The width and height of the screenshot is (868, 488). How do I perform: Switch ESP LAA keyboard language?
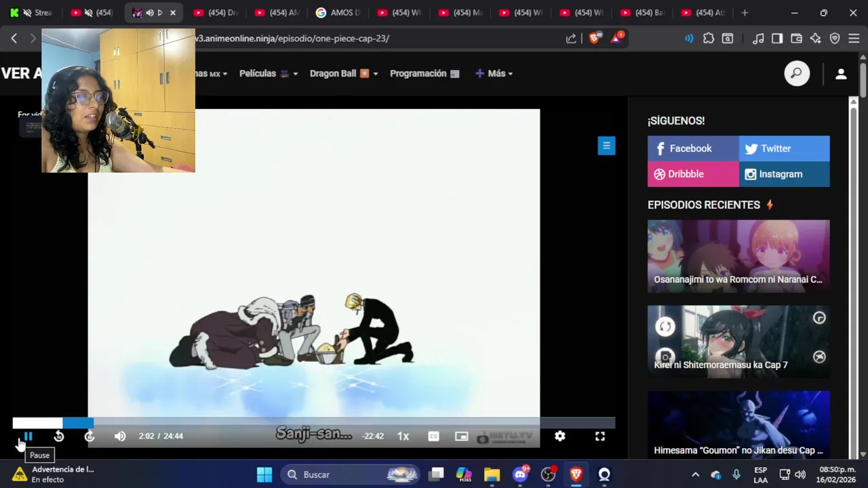(761, 474)
